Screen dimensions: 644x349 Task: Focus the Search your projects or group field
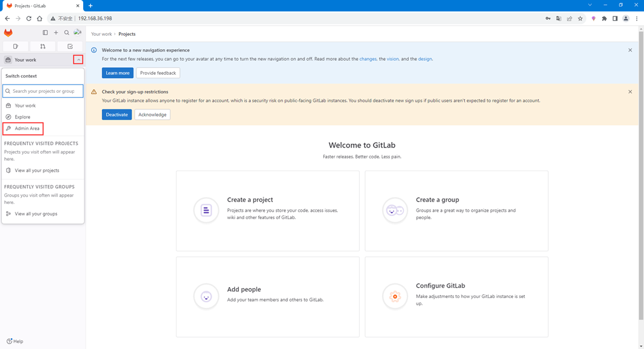click(42, 91)
